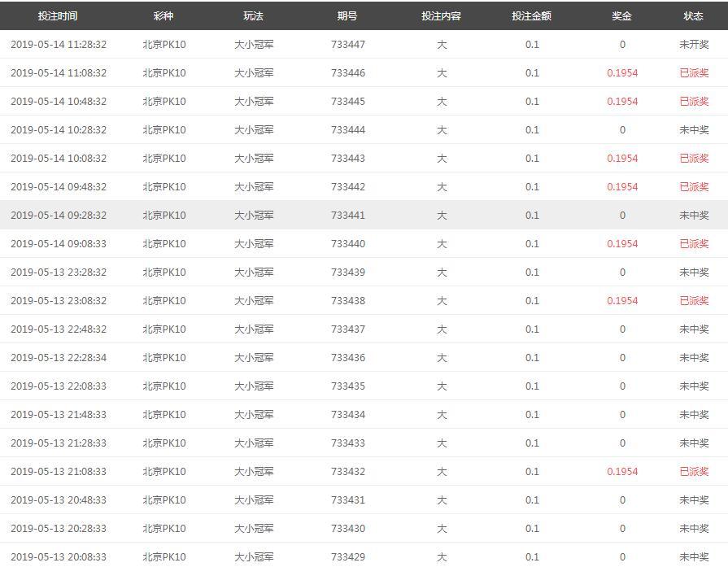728x567 pixels.
Task: Click 已派奖 status for period 733432
Action: pos(694,472)
